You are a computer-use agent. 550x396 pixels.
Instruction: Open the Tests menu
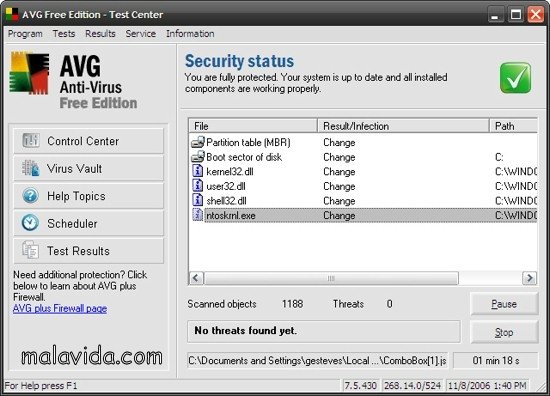pyautogui.click(x=64, y=34)
